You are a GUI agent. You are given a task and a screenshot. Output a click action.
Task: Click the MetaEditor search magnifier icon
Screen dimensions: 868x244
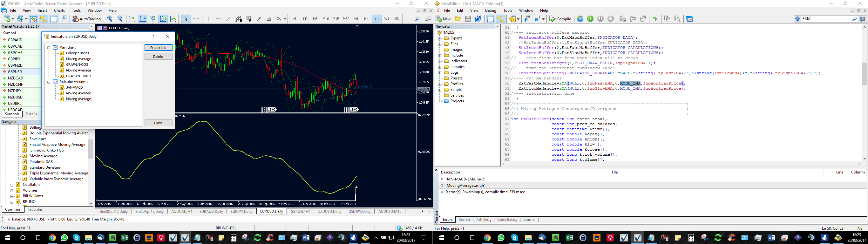pos(854,19)
